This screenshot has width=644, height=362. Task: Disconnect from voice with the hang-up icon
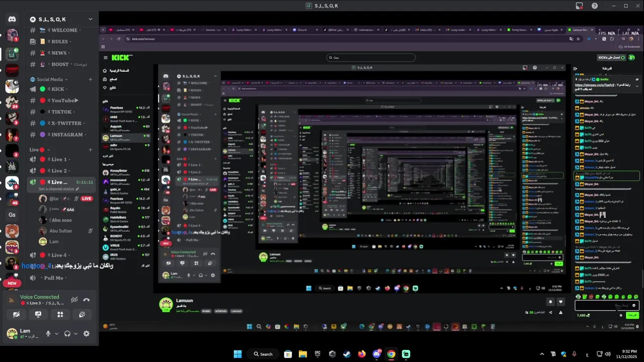(87, 300)
